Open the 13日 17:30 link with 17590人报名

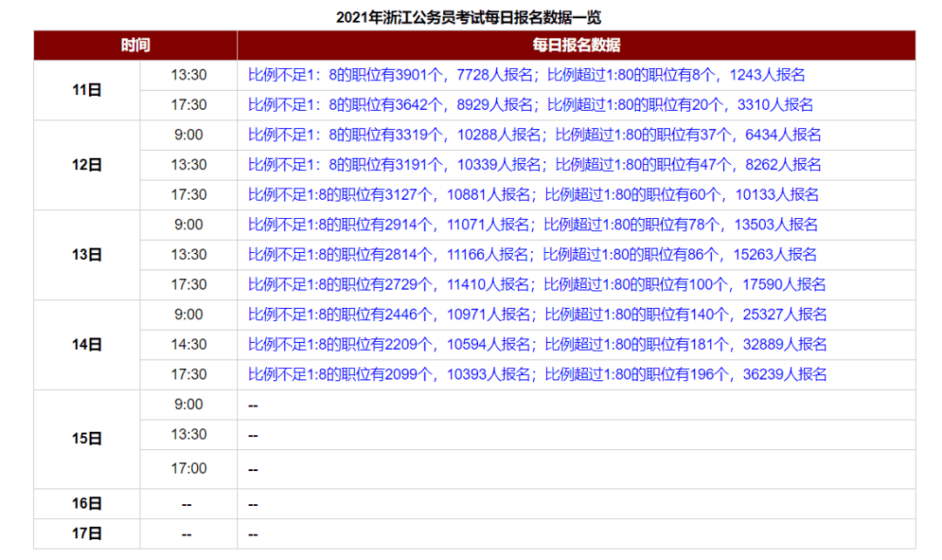point(537,285)
